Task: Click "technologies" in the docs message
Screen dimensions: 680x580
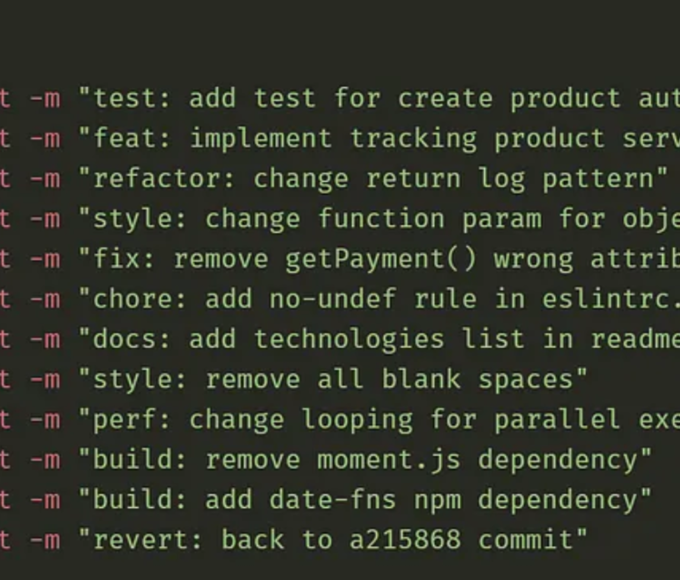Action: pos(350,339)
